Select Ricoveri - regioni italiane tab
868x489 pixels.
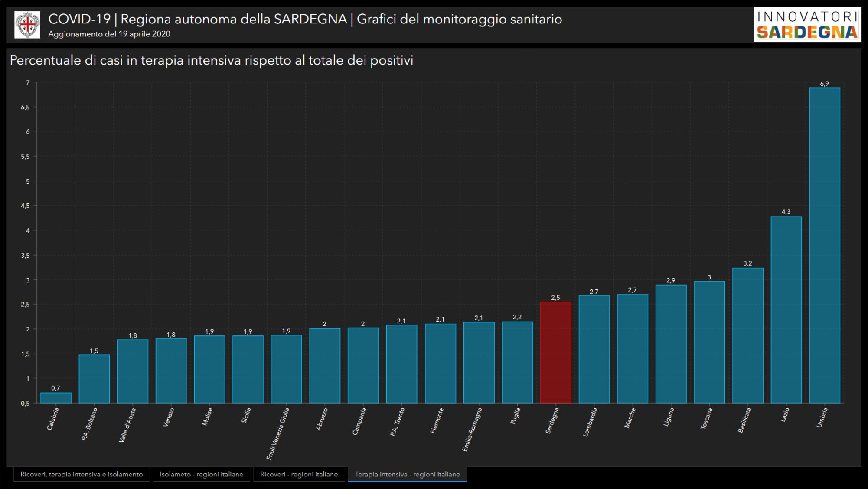point(299,474)
